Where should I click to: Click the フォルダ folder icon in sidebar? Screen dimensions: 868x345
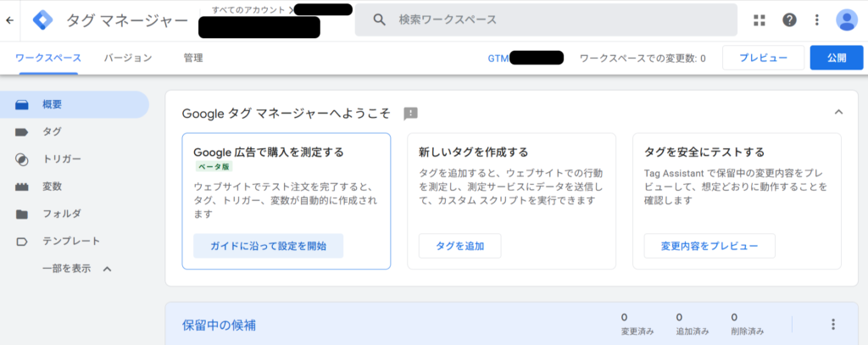tap(21, 214)
